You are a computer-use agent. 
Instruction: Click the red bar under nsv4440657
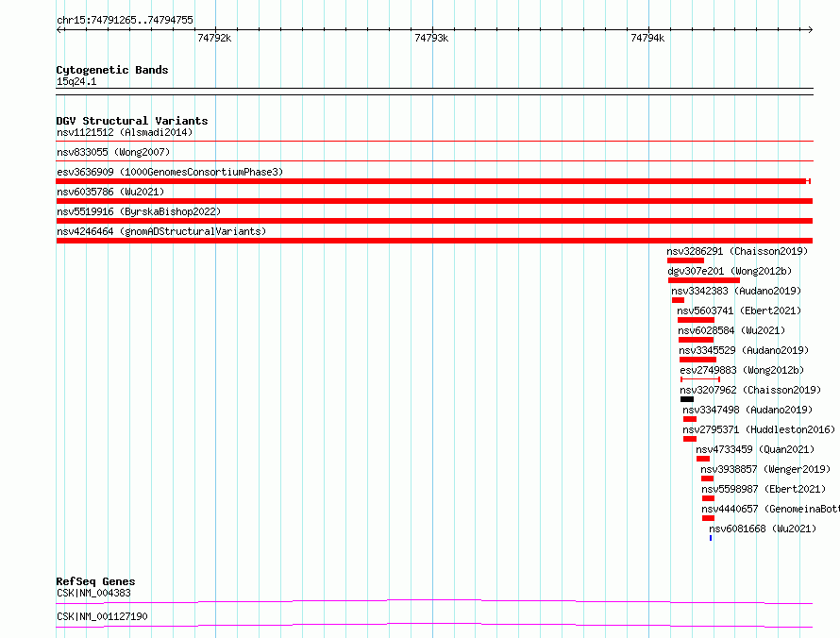(708, 518)
